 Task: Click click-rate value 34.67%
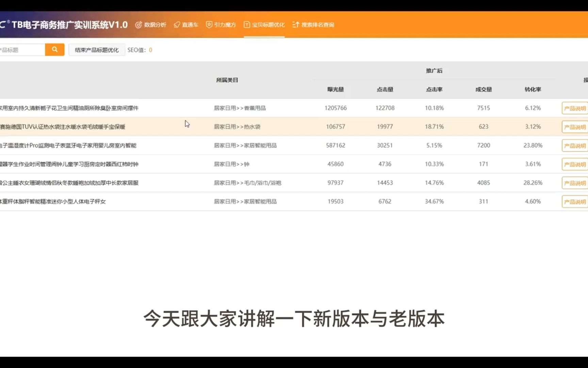click(434, 202)
